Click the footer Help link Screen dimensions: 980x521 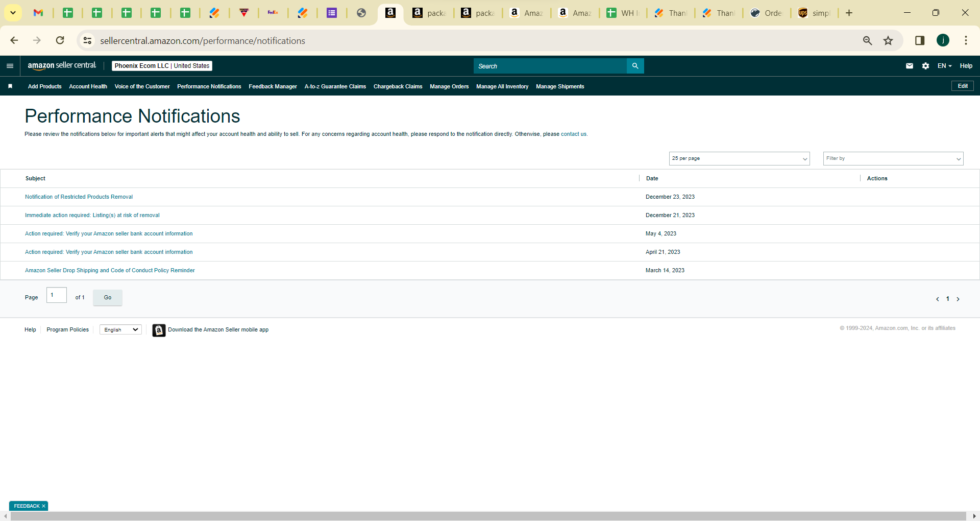[x=30, y=329]
